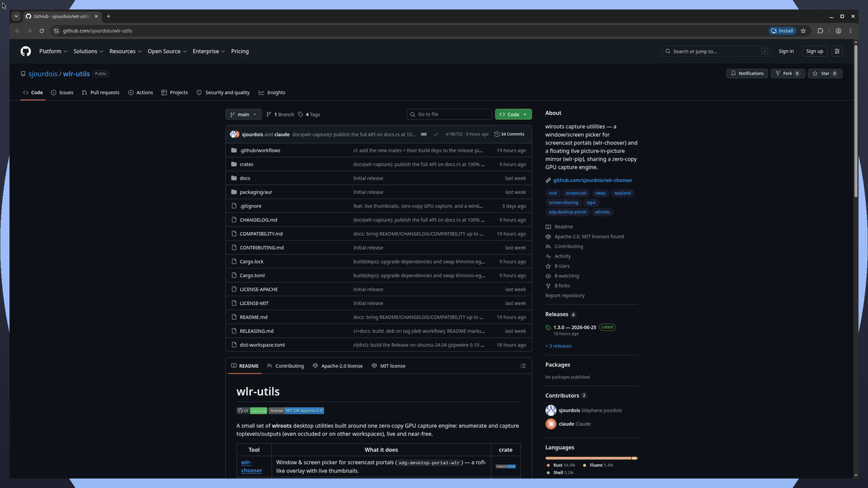Click the + 3 releases link
This screenshot has height=488, width=868.
point(559,346)
